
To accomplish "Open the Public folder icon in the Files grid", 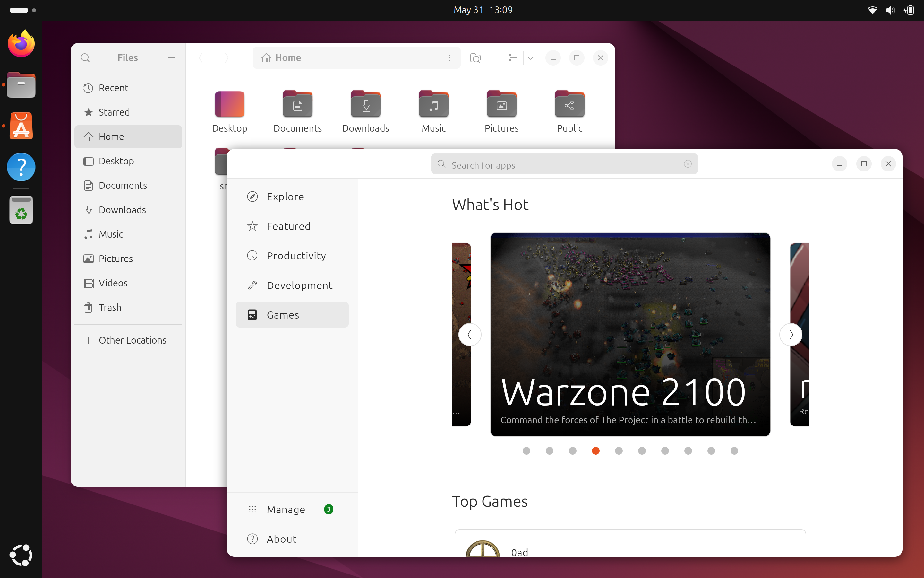I will click(569, 104).
